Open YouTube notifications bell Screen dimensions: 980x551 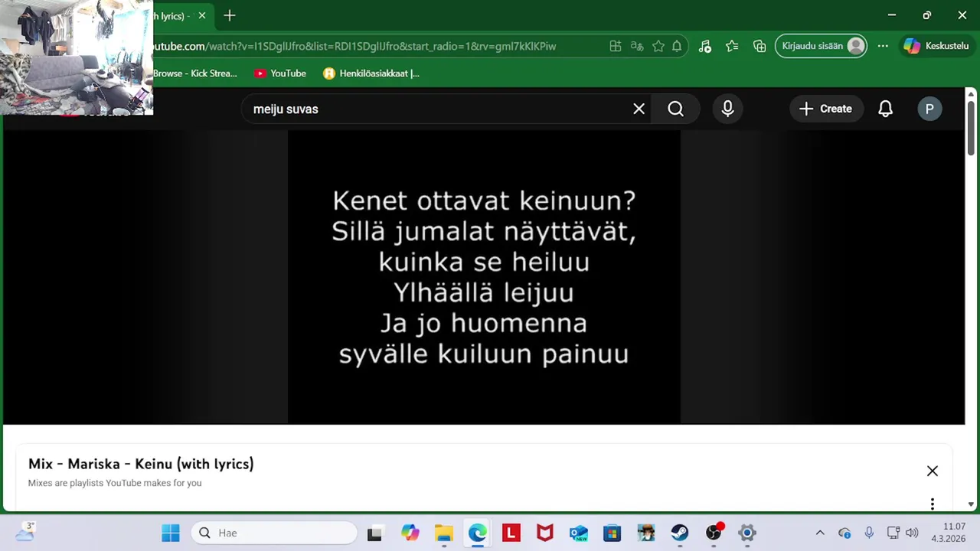coord(885,109)
